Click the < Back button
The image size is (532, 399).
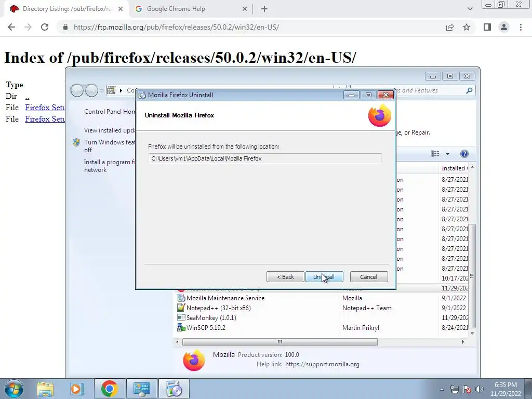coord(285,277)
